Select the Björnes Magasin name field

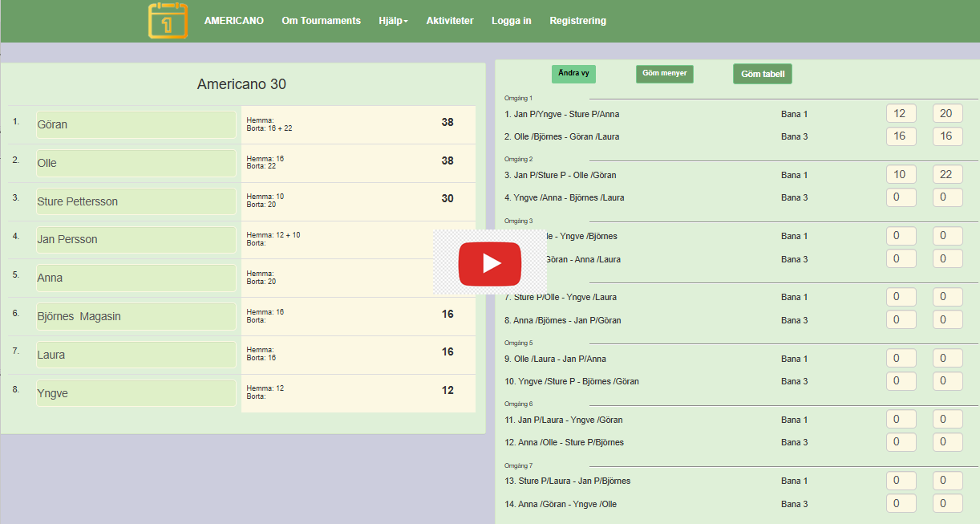tap(136, 316)
